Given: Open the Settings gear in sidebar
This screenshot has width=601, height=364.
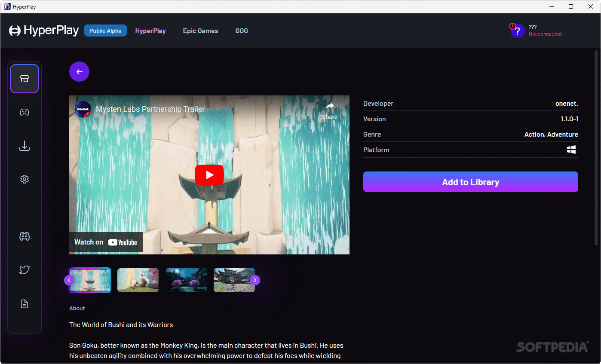Looking at the screenshot, I should point(25,179).
